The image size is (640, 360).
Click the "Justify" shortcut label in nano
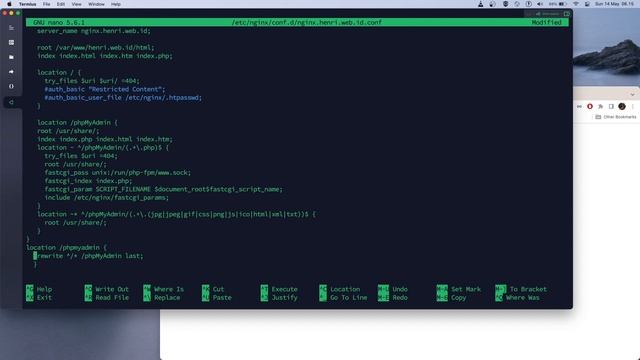[x=284, y=298]
